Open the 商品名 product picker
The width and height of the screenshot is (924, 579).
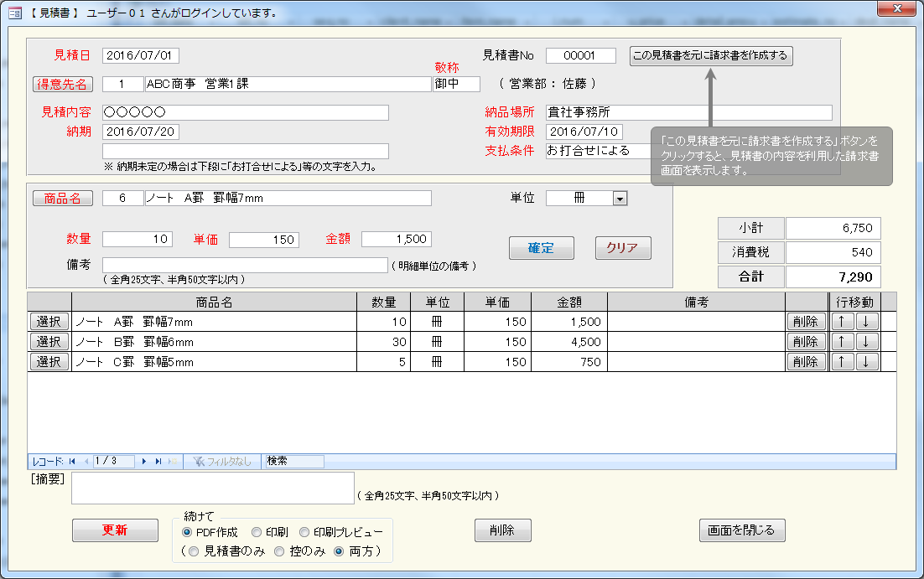(63, 199)
